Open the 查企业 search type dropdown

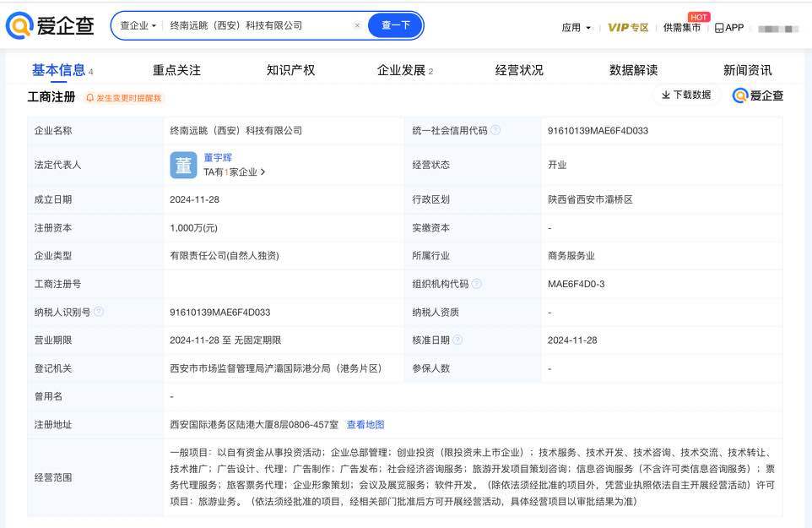click(x=138, y=25)
